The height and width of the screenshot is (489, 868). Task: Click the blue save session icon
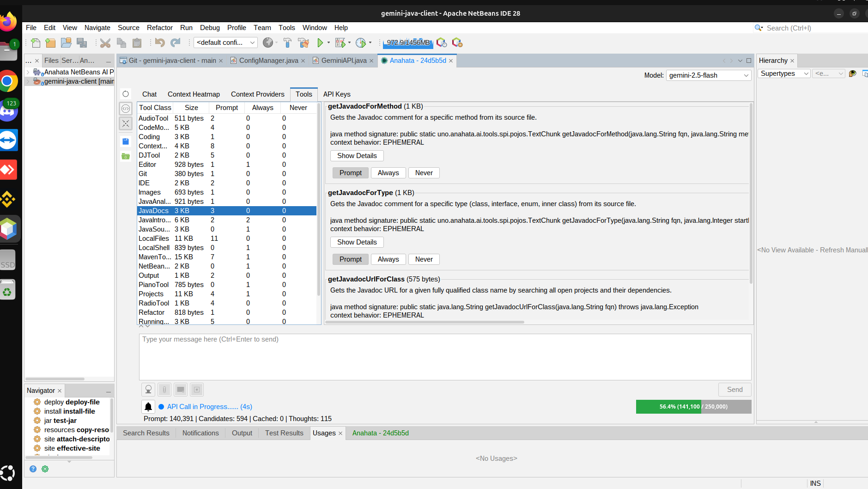(x=126, y=141)
